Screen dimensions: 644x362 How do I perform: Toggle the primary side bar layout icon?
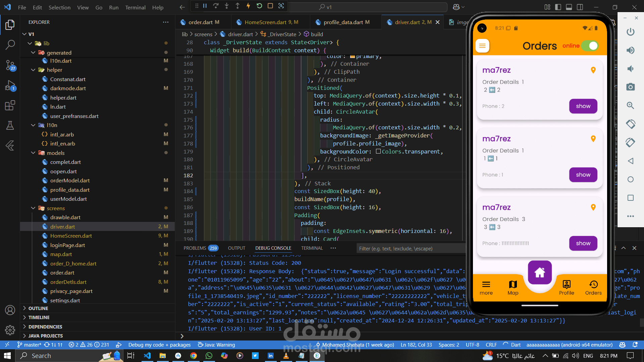pos(558,7)
